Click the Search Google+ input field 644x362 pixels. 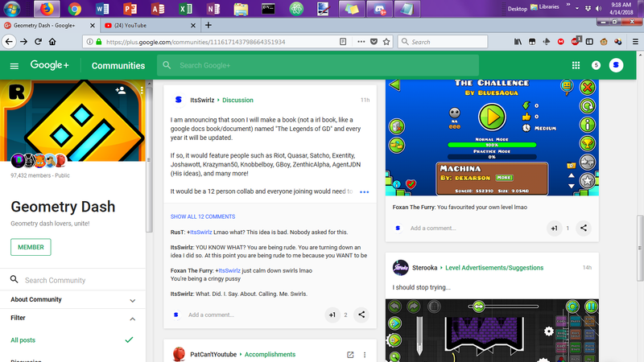click(322, 65)
